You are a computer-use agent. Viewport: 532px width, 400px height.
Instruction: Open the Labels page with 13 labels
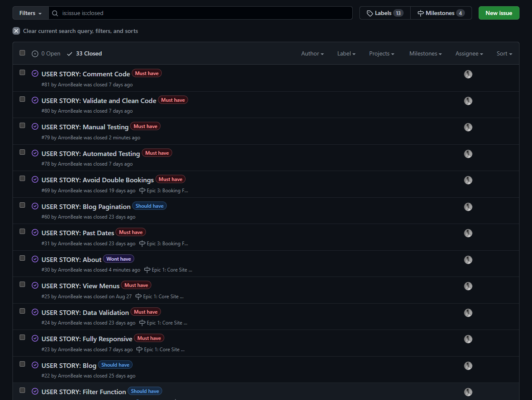(385, 13)
